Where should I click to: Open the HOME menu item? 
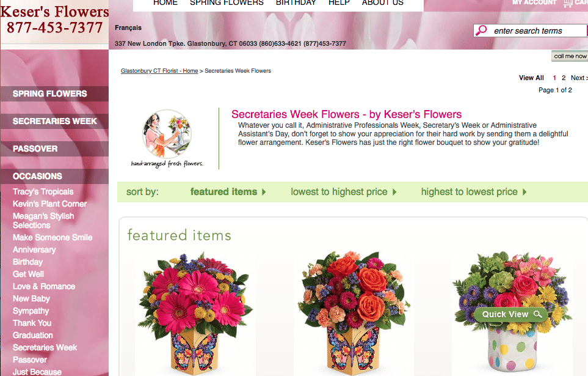165,2
